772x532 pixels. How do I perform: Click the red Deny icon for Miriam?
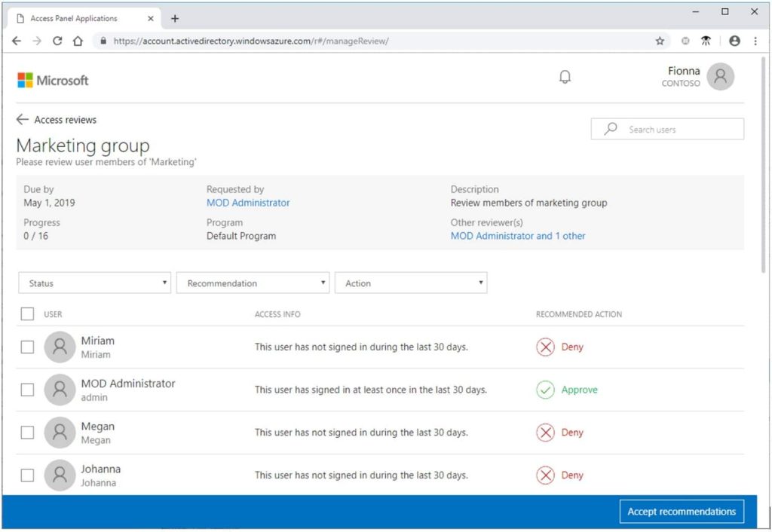click(545, 347)
